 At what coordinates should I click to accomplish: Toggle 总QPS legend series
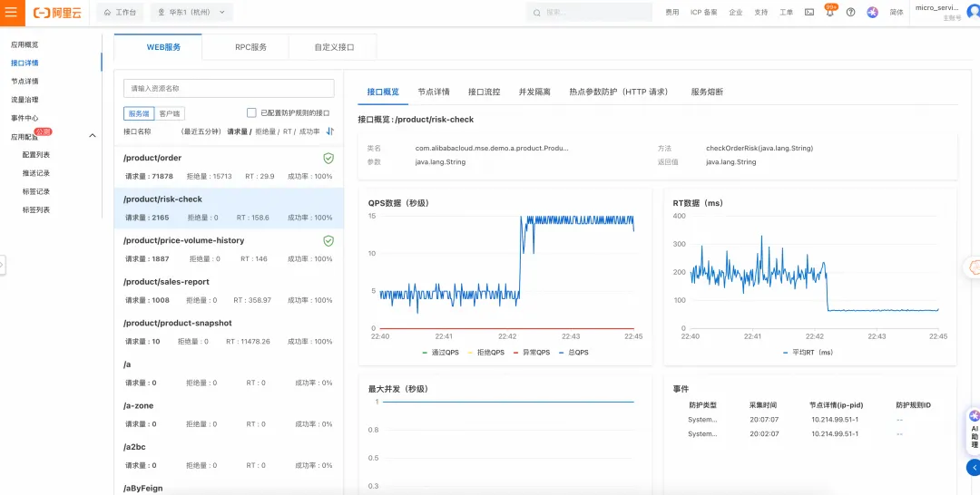[573, 352]
